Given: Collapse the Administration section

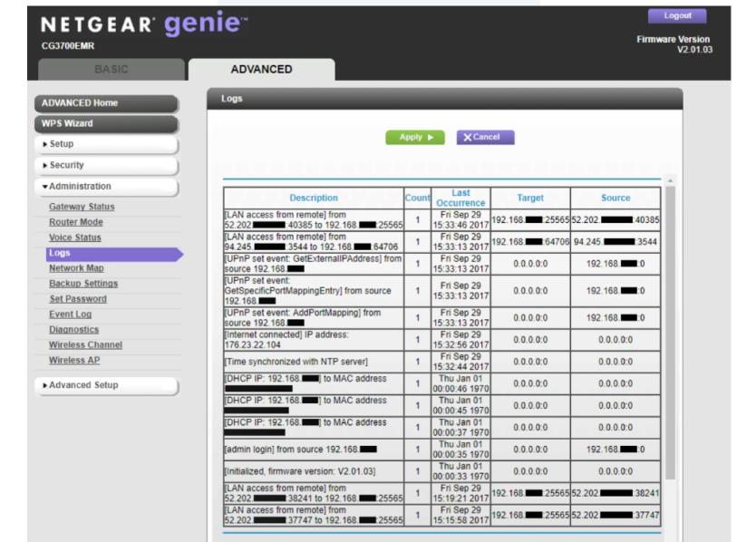Looking at the screenshot, I should pos(106,187).
